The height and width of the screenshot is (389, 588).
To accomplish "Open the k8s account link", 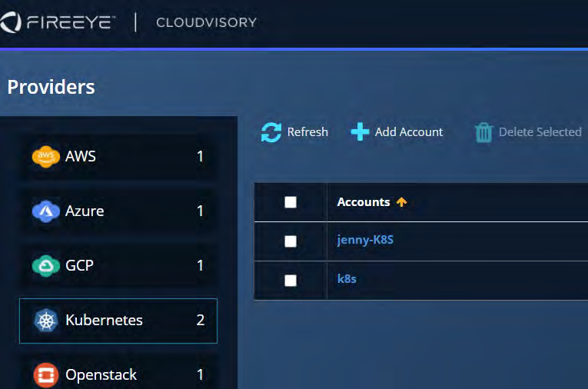I will [x=347, y=279].
